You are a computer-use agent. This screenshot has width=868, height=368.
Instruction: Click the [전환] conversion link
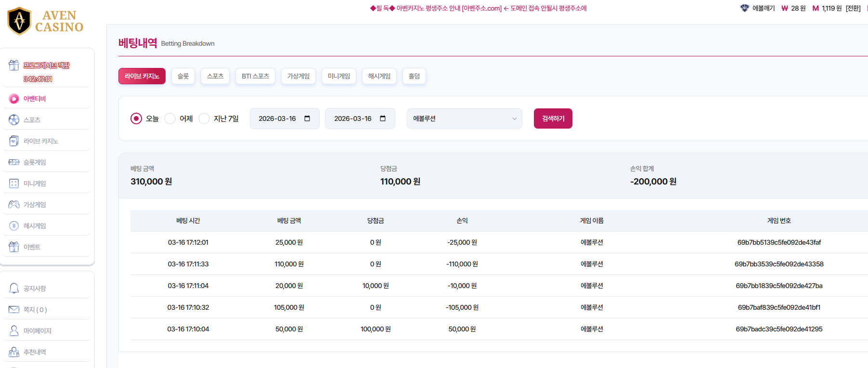(853, 8)
